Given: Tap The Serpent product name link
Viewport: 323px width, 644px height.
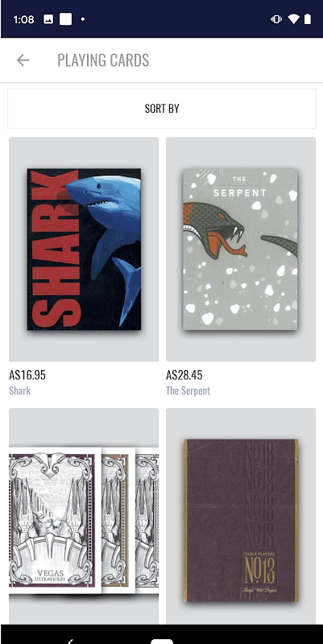Looking at the screenshot, I should point(188,390).
